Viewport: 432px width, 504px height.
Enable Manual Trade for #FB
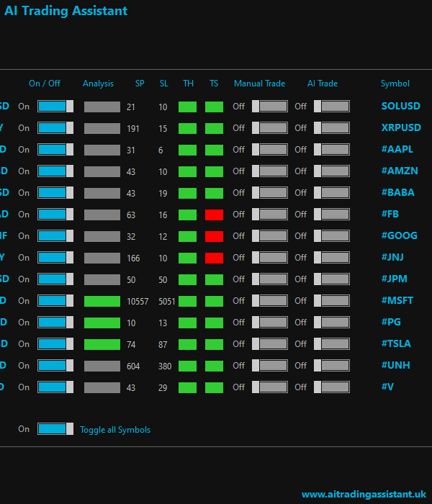click(270, 215)
